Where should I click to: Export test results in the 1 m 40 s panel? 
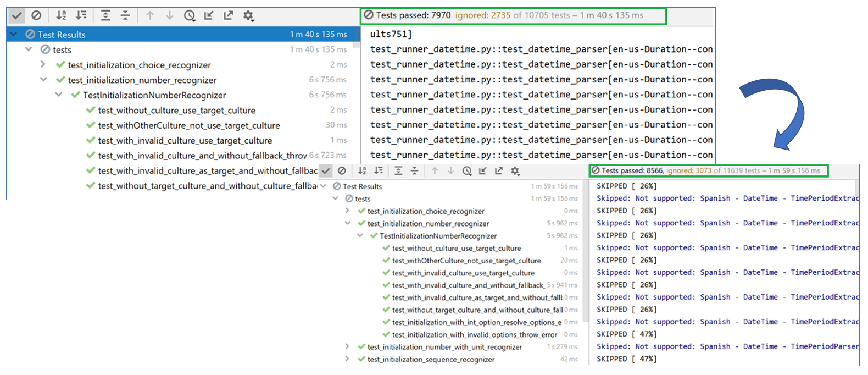pos(229,15)
